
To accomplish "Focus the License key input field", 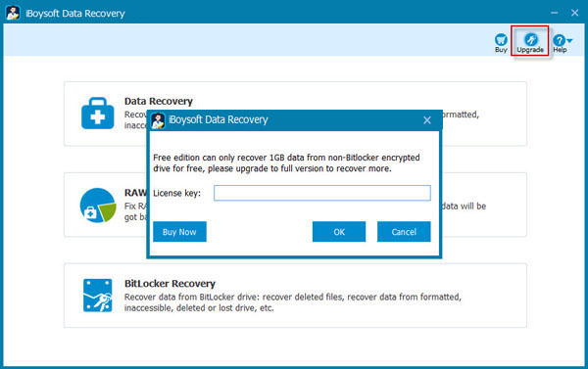I will click(322, 193).
